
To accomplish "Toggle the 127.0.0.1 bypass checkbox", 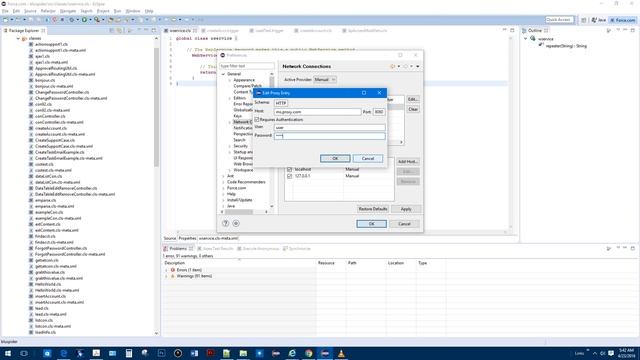I will [289, 176].
